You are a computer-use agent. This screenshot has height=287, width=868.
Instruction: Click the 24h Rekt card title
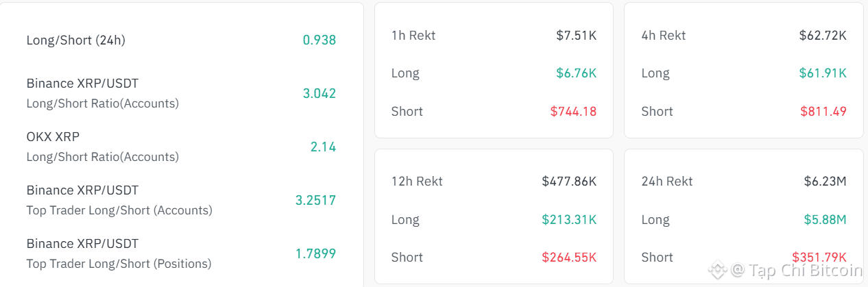tap(667, 182)
